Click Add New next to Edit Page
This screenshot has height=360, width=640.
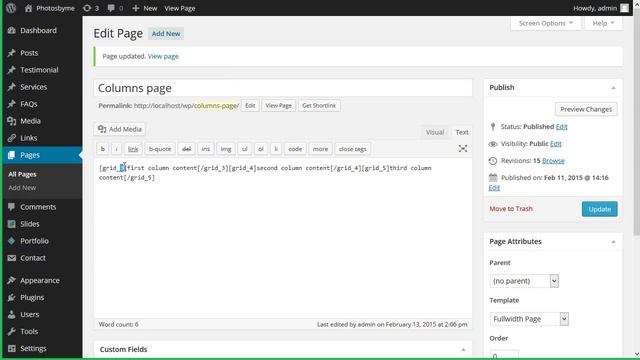(x=166, y=33)
